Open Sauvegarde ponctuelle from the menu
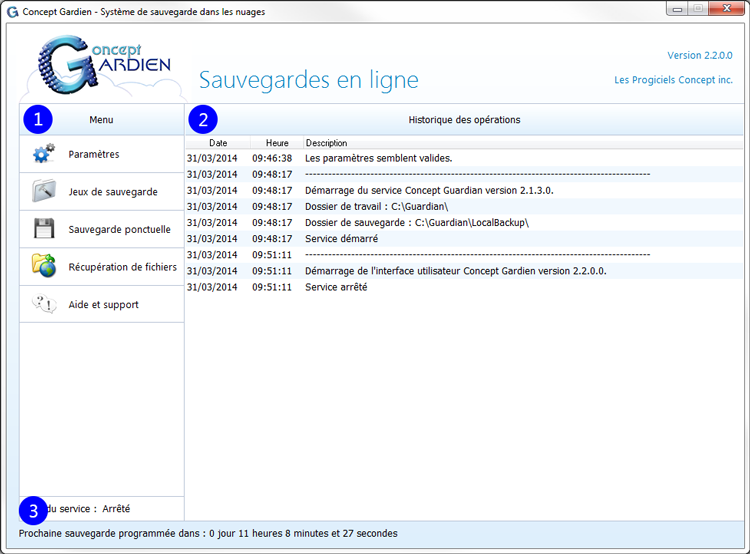 119,230
